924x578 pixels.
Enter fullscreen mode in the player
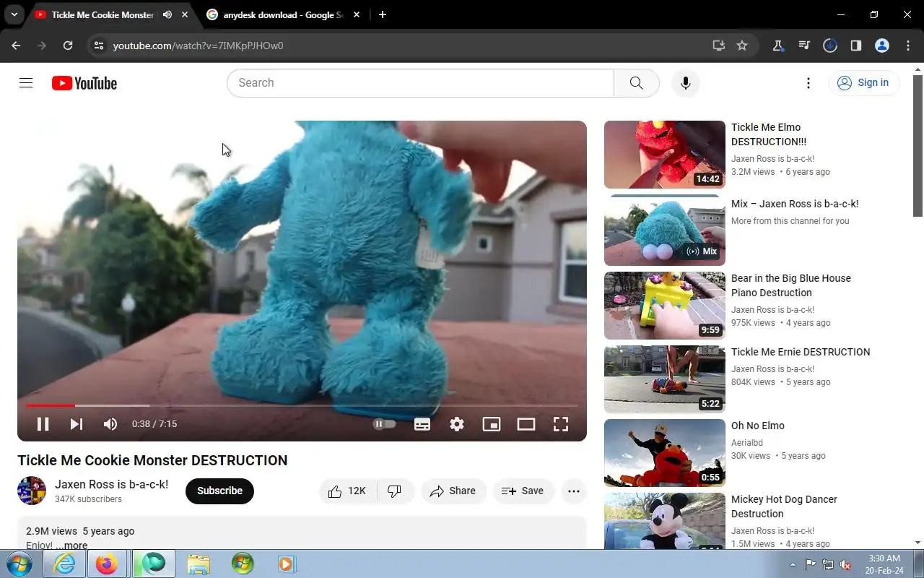pos(561,424)
